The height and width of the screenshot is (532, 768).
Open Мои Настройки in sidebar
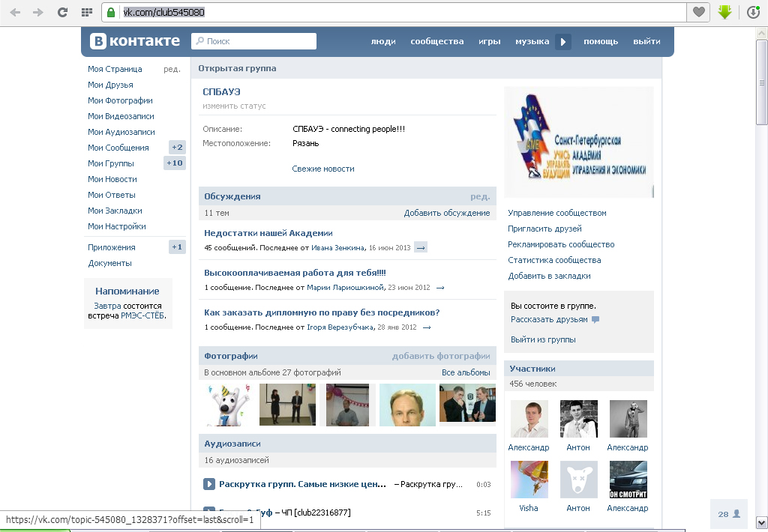[116, 226]
